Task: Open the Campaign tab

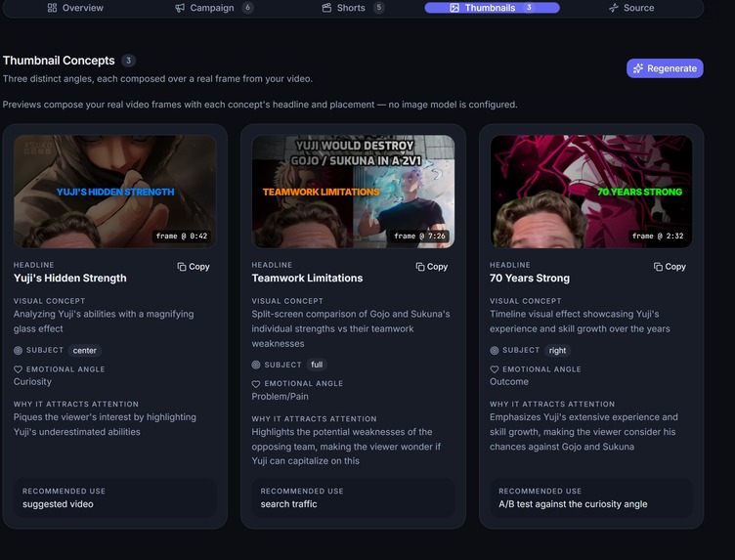Action: [214, 8]
